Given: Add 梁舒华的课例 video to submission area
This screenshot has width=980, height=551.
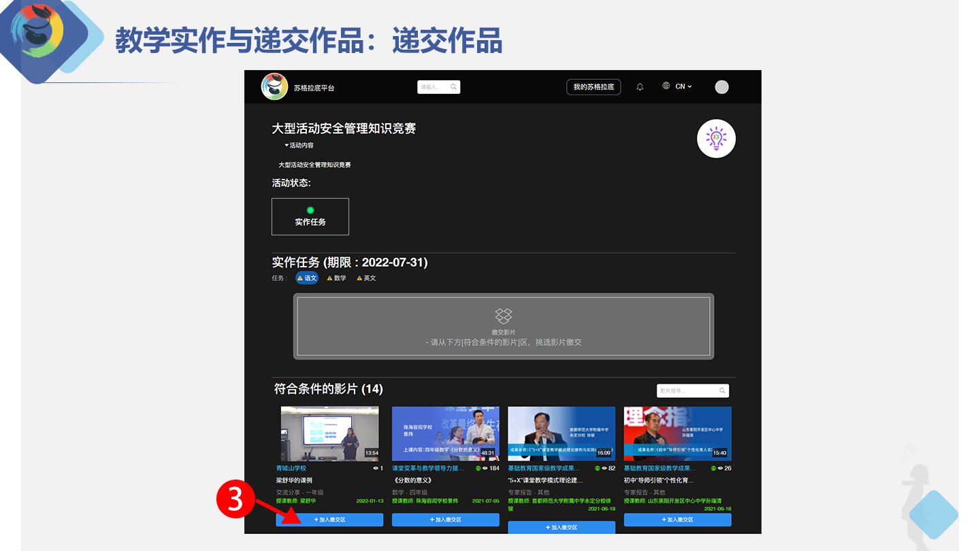Looking at the screenshot, I should [x=329, y=520].
